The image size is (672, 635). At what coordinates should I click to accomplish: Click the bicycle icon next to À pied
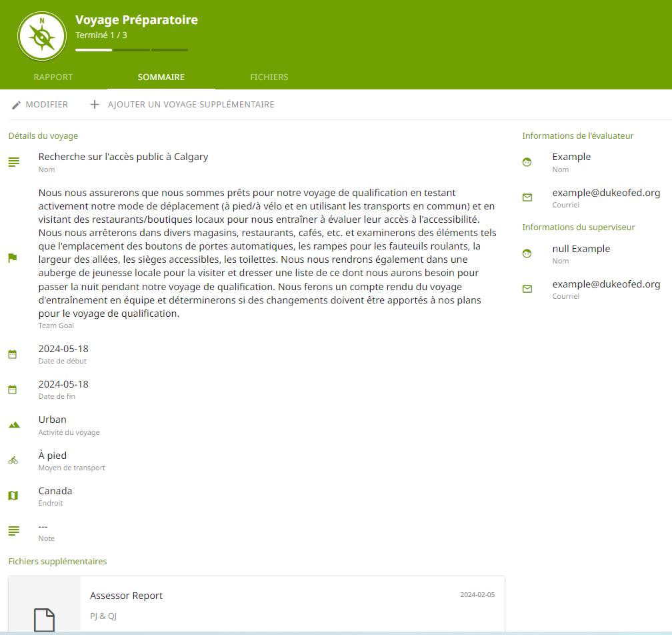[13, 460]
